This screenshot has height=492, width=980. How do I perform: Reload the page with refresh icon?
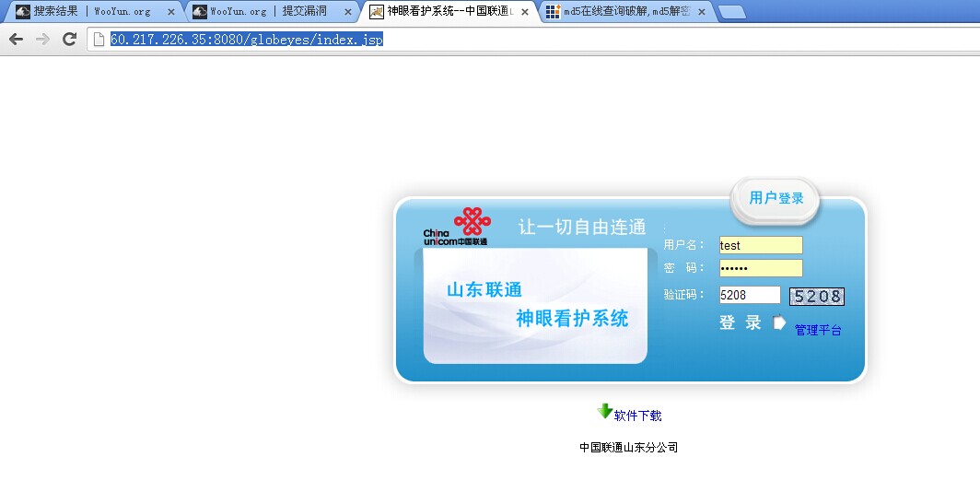coord(69,39)
